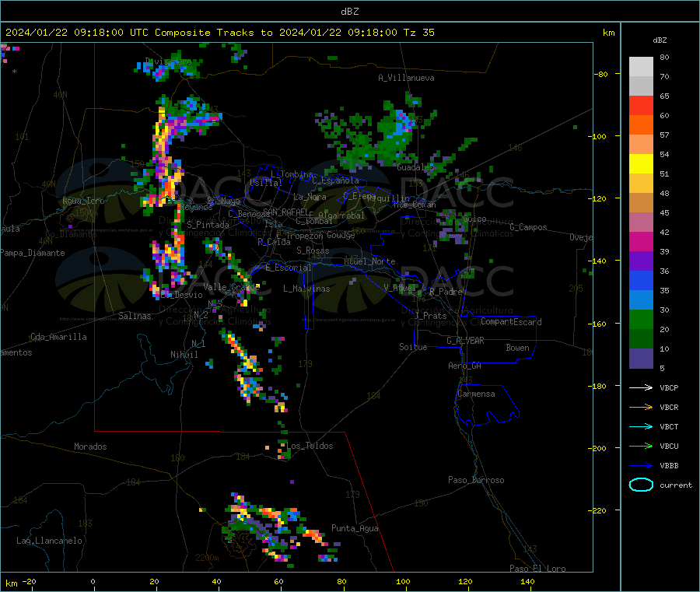Click the Lag.Llancanelo map label

pos(49,541)
